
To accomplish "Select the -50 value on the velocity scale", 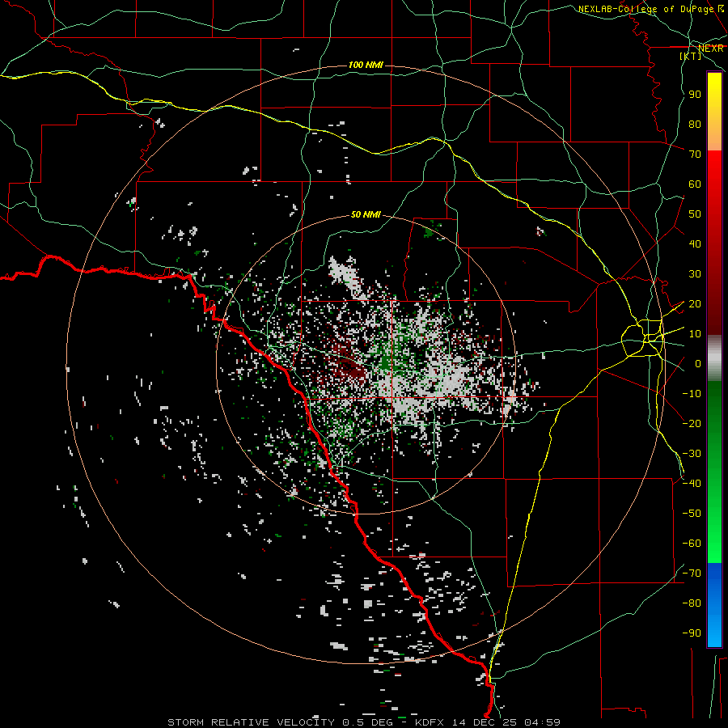I will (x=692, y=514).
